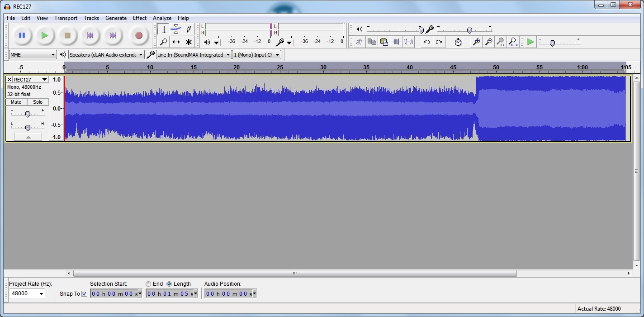This screenshot has width=644, height=317.
Task: Open the 1 (Mono) Input Channel dropdown
Action: pos(257,55)
